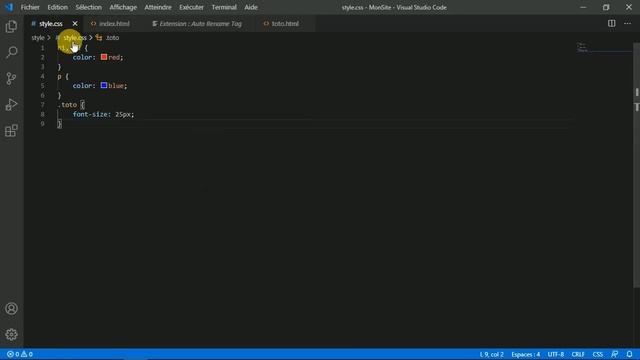Select the style.css tab
This screenshot has height=360, width=640.
[x=51, y=24]
